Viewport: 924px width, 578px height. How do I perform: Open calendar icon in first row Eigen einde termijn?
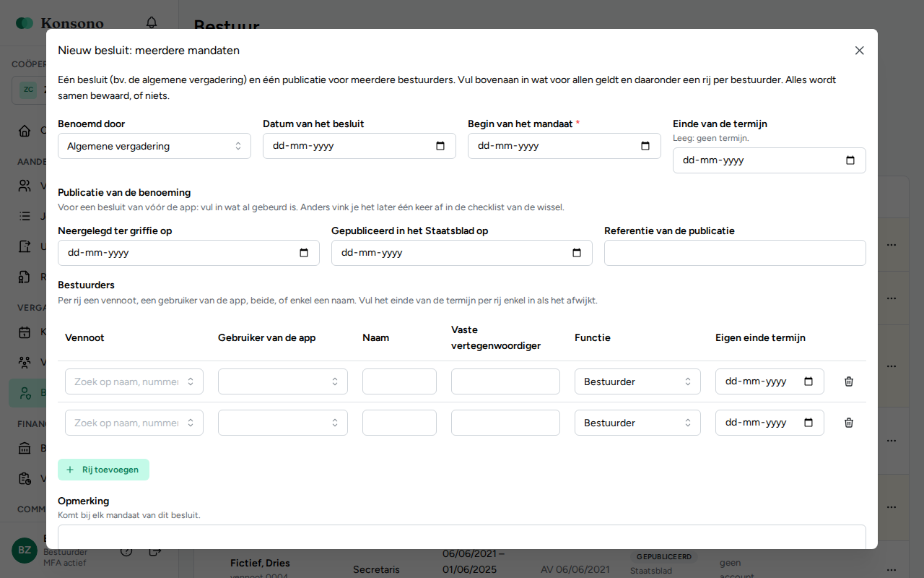(808, 381)
